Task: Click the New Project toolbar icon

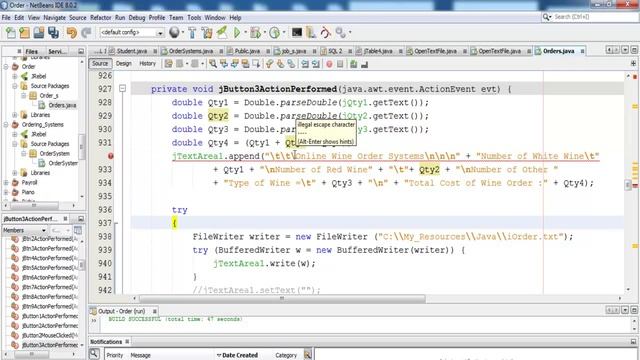Action: tap(24, 33)
